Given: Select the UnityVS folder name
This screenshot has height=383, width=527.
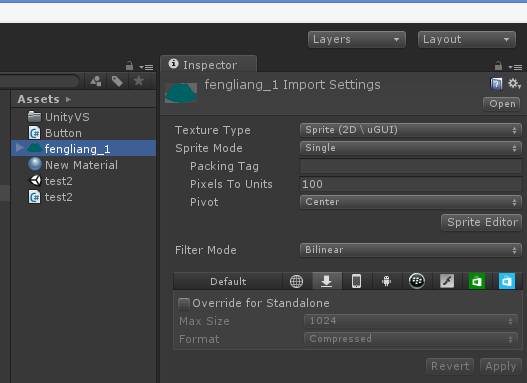Looking at the screenshot, I should [67, 117].
